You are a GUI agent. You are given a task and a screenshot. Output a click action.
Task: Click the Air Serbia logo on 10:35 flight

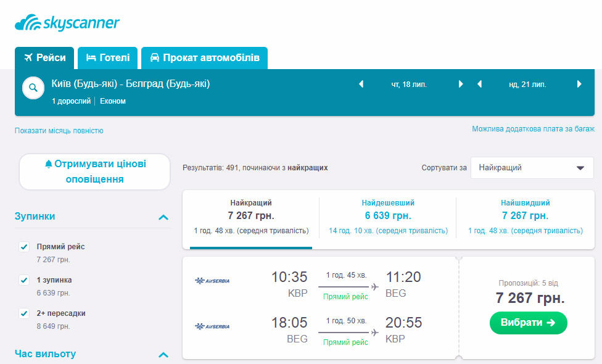pyautogui.click(x=212, y=281)
